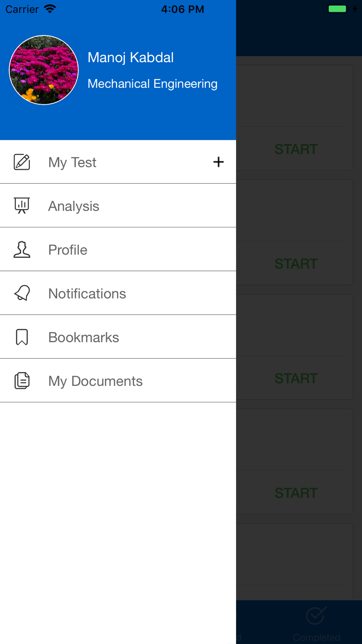Tap the My Documents pages icon

pos(22,381)
